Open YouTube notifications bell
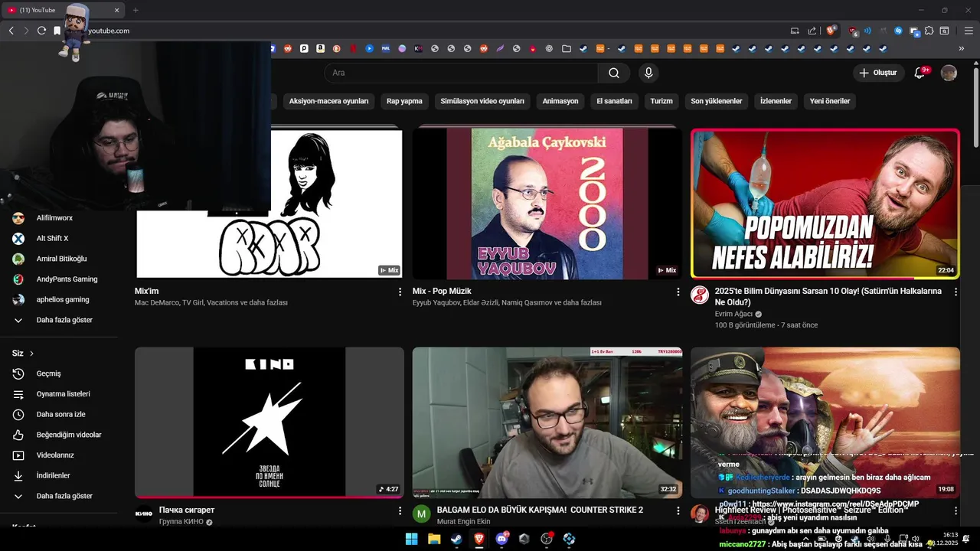Image resolution: width=980 pixels, height=551 pixels. [x=921, y=73]
